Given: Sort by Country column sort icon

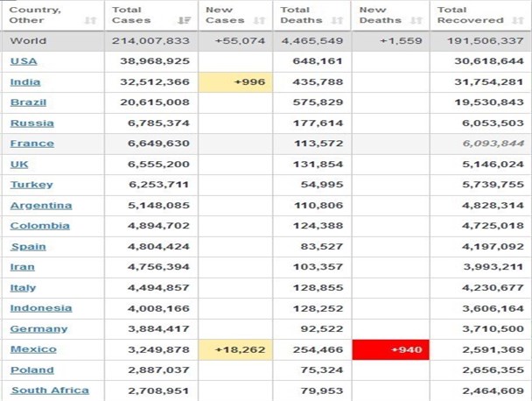Looking at the screenshot, I should [90, 21].
